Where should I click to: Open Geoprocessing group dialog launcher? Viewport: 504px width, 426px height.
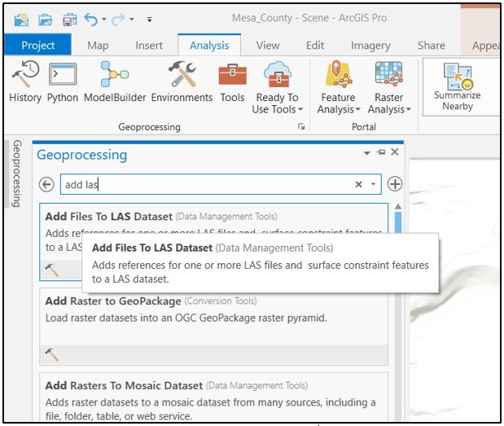pos(301,126)
